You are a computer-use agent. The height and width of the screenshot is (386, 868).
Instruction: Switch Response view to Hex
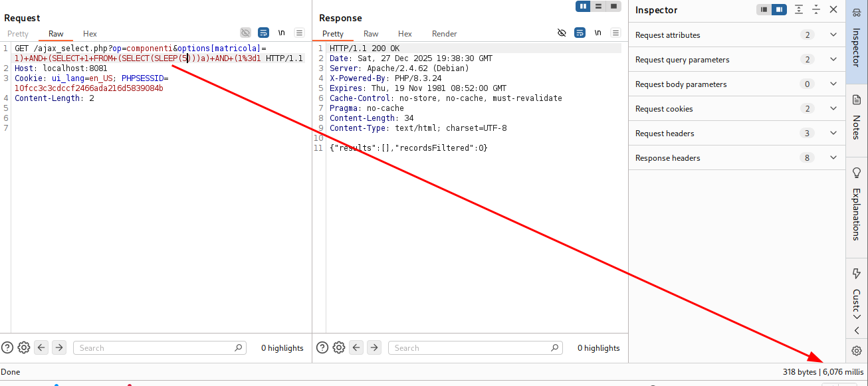(x=405, y=34)
